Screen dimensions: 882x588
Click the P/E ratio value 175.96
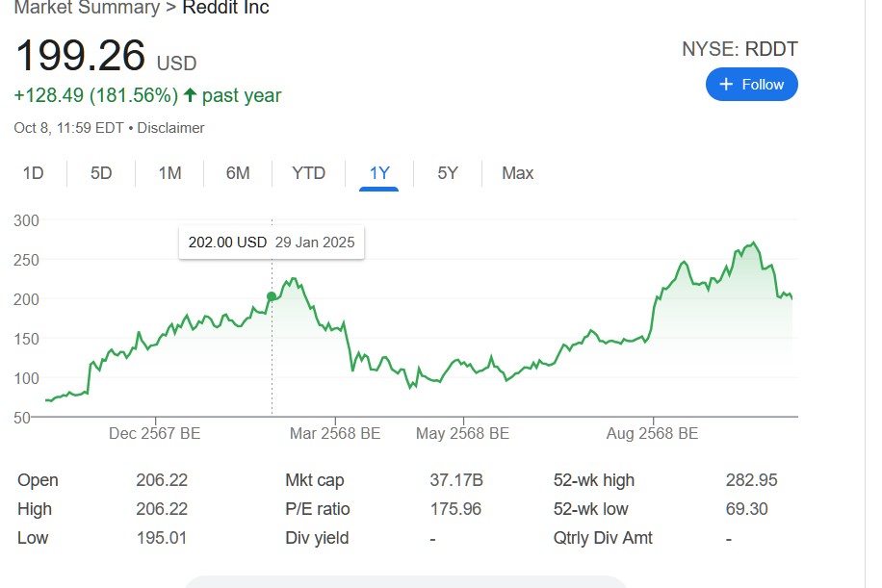[x=455, y=509]
